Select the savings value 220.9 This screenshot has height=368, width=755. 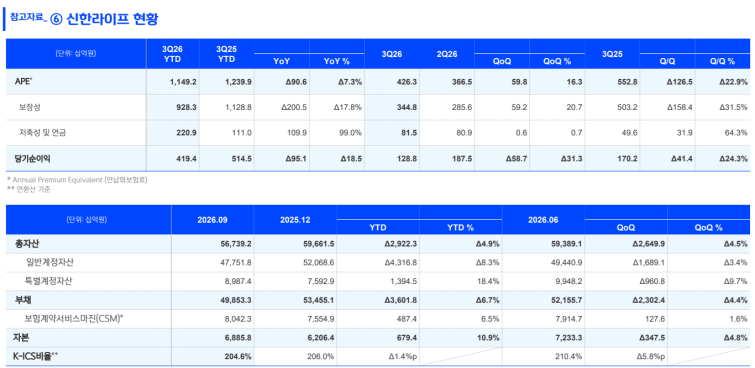point(187,132)
